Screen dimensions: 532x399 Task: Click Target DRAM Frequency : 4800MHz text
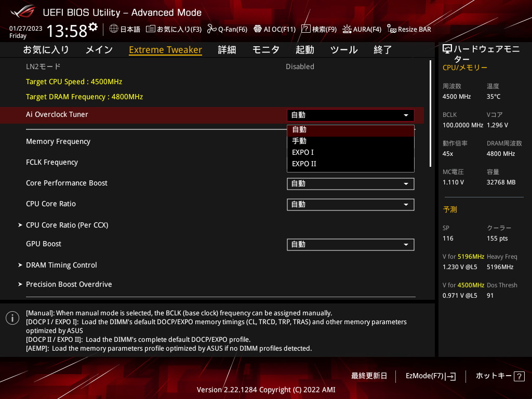point(85,97)
